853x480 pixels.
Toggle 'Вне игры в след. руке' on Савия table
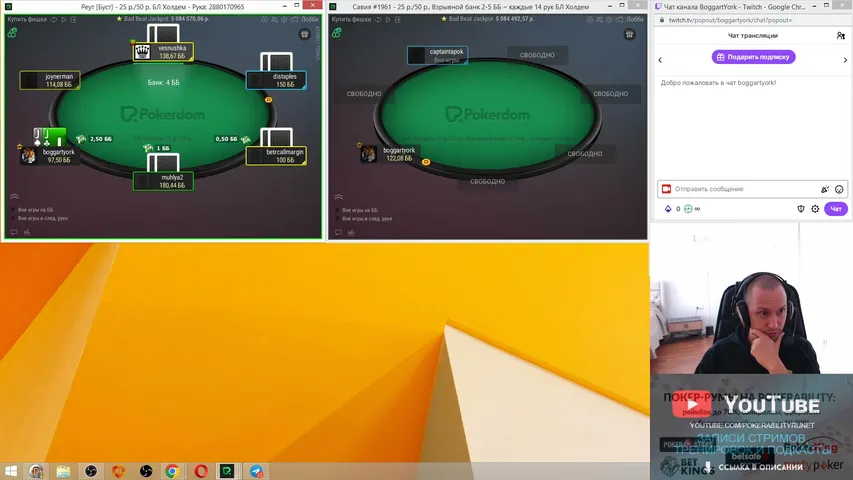[x=337, y=219]
